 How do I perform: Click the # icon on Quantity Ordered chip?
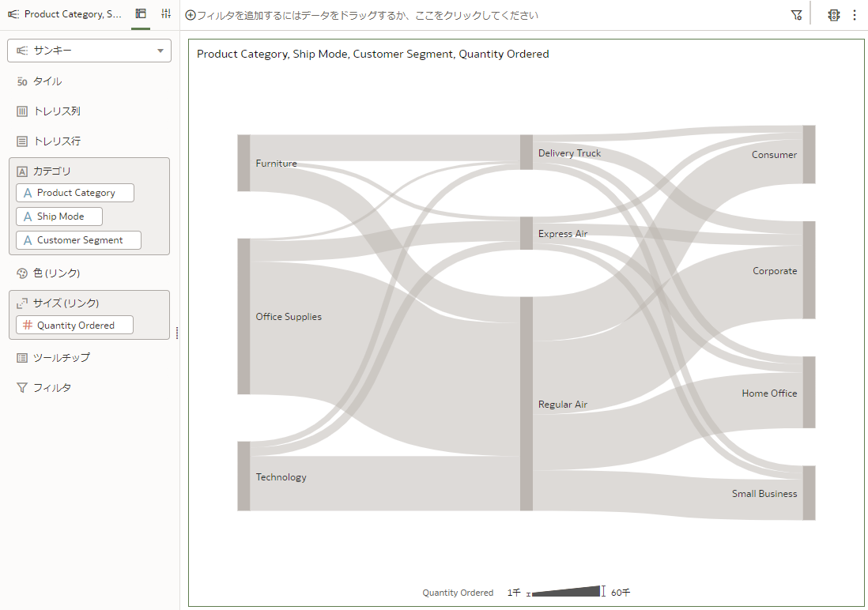(27, 325)
